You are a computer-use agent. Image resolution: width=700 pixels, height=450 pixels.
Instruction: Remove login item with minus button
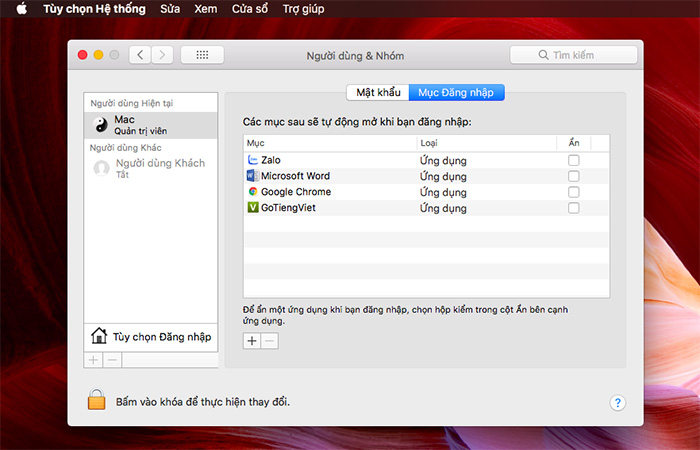(270, 341)
